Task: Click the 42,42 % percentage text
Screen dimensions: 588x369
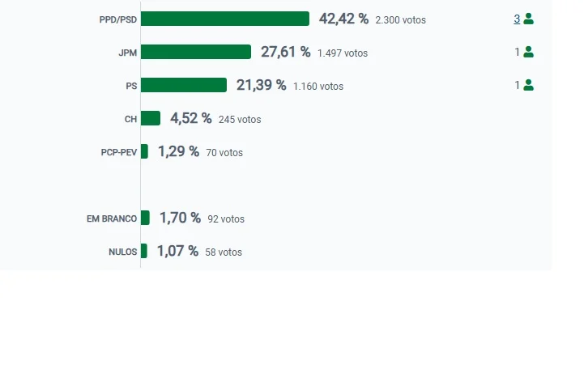Action: tap(343, 19)
